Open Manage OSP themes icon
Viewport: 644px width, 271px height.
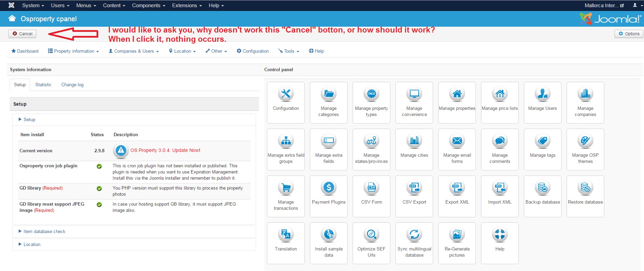[585, 149]
